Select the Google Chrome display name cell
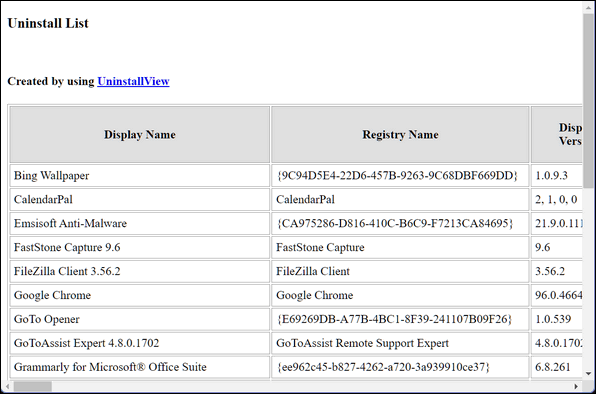This screenshot has width=596, height=394. pyautogui.click(x=140, y=295)
